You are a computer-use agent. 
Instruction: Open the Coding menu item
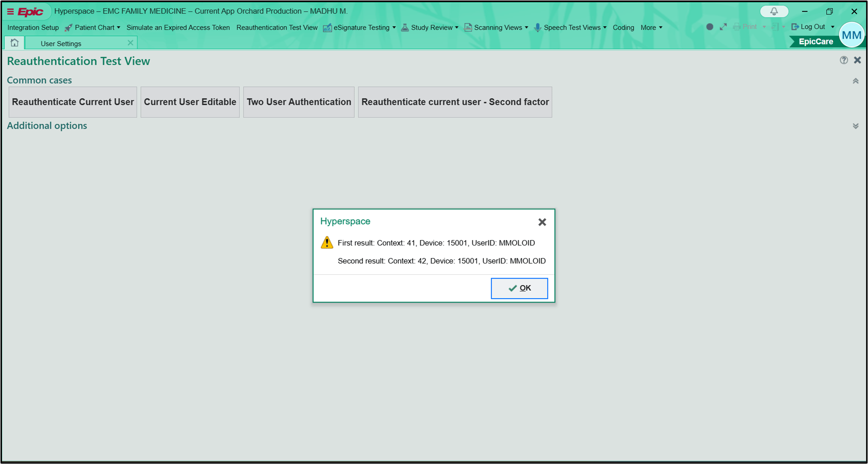pos(623,28)
